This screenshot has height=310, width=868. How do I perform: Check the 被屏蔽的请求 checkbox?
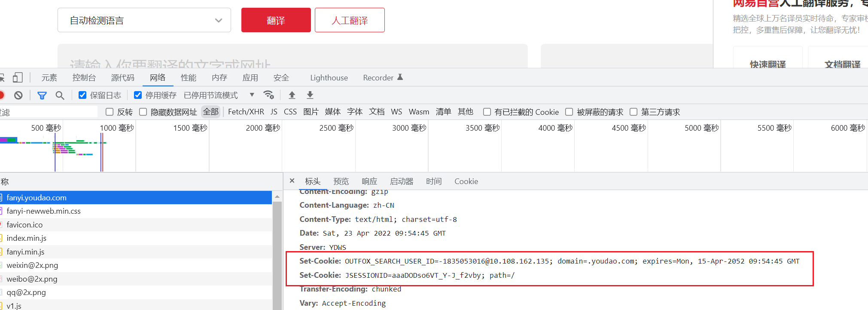coord(569,112)
